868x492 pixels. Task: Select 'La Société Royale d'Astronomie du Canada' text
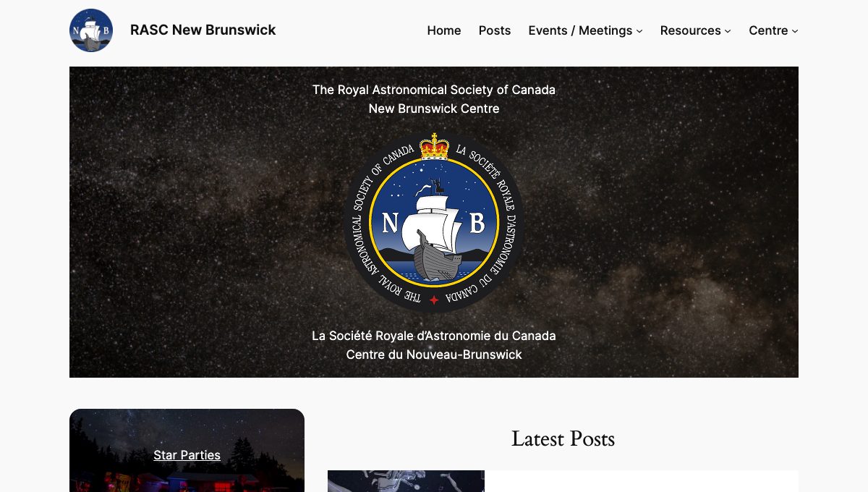(x=434, y=336)
